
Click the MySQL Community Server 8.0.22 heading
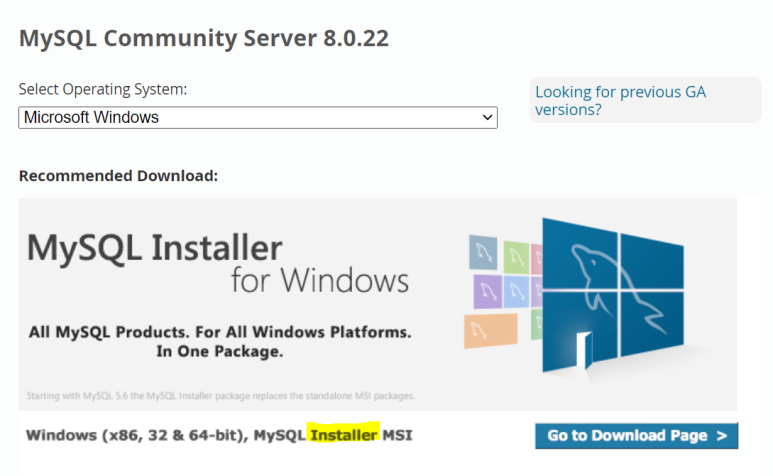(204, 38)
